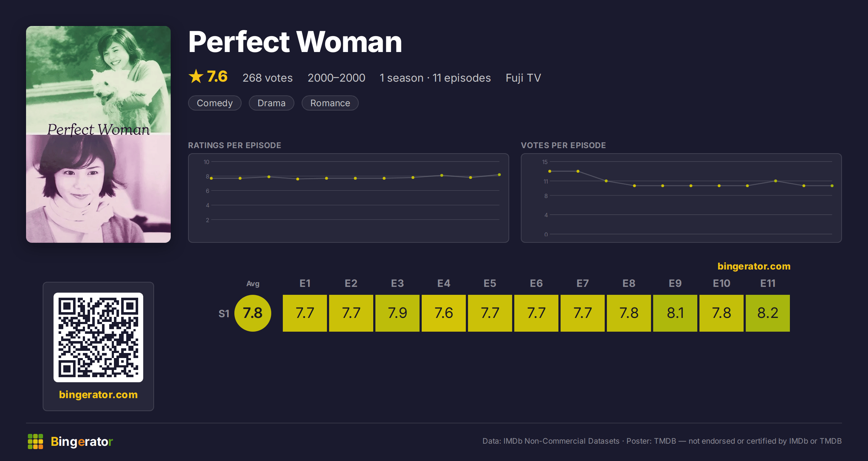868x461 pixels.
Task: Click the Fuji TV network label
Action: click(523, 78)
